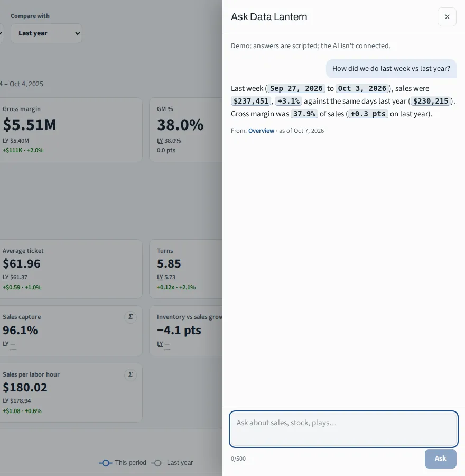This screenshot has width=465, height=476.
Task: Click the +0.12x · +2.1% turns delta
Action: tap(176, 287)
